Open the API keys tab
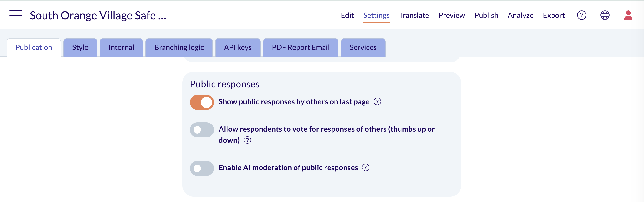This screenshot has height=202, width=644. 238,47
